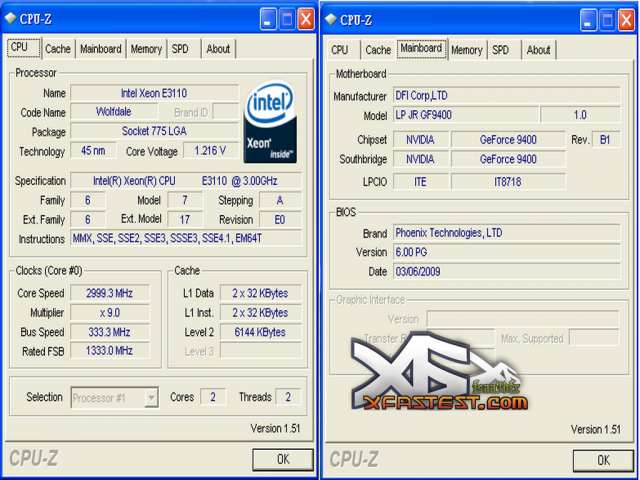The height and width of the screenshot is (480, 640).
Task: Click OK in the right CPU-Z window
Action: (x=603, y=460)
